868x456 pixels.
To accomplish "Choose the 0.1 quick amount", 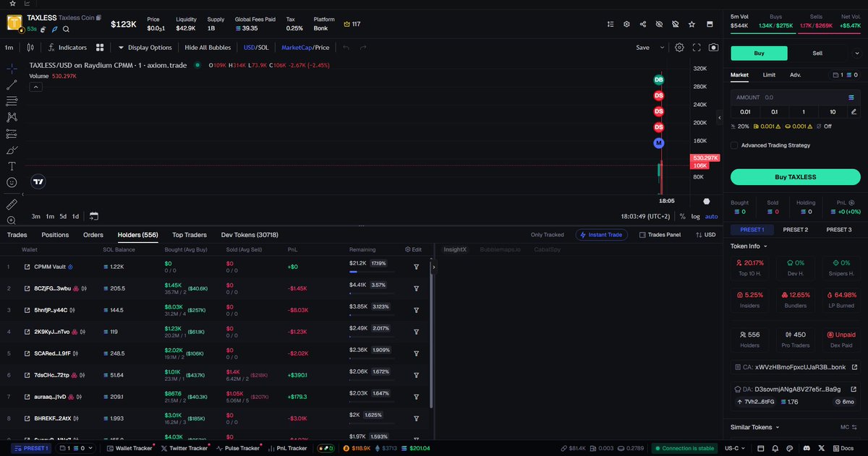I will [x=774, y=111].
